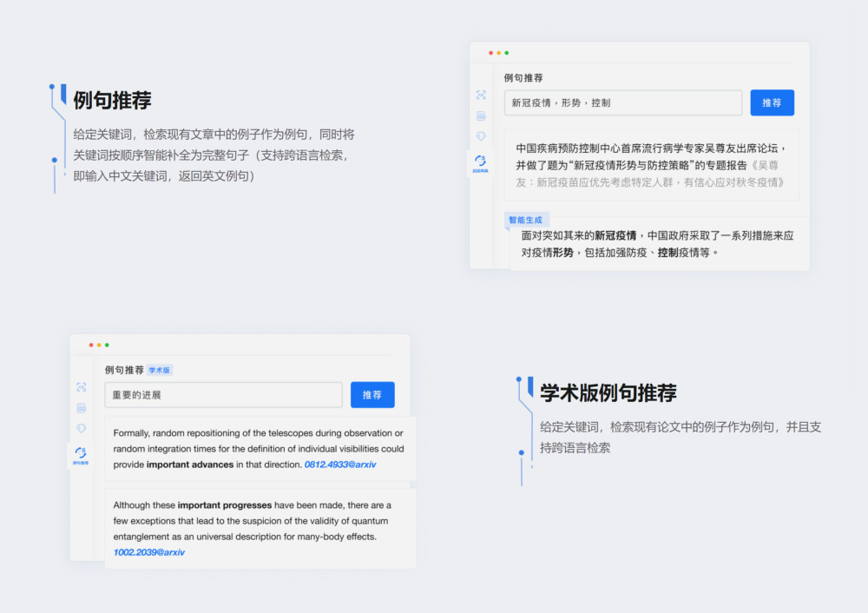Click the 推荐 button in the top window
The height and width of the screenshot is (613, 868).
(772, 102)
